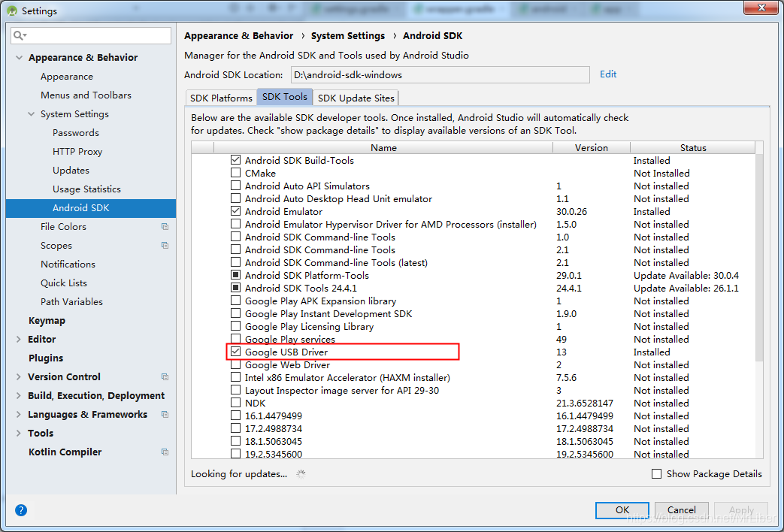Open the Keymap settings page

(47, 321)
